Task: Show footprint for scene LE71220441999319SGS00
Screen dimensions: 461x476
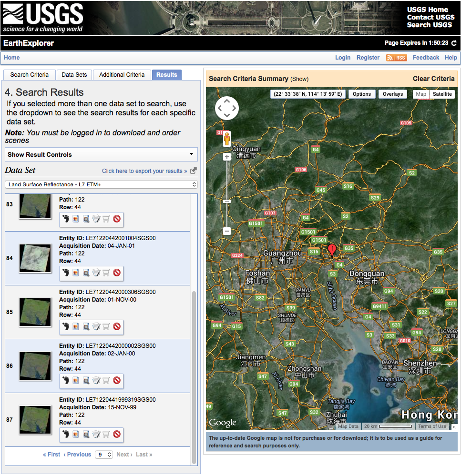Action: click(x=66, y=434)
